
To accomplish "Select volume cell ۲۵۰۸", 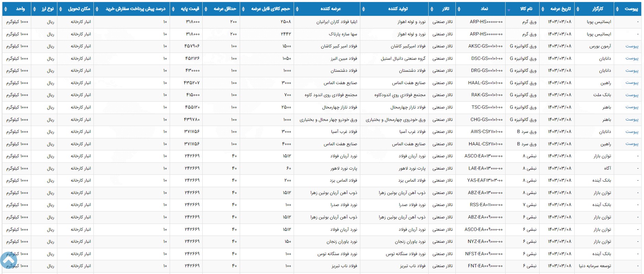I will point(267,22).
